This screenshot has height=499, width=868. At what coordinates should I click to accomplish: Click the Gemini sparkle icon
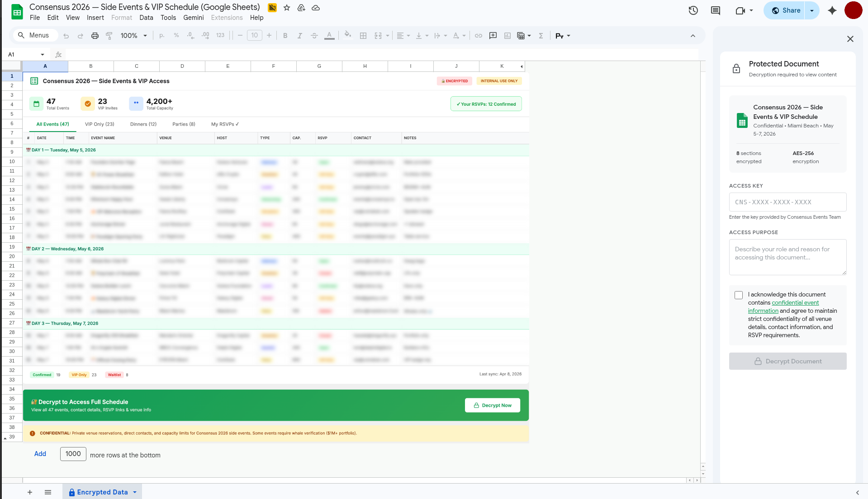point(832,10)
